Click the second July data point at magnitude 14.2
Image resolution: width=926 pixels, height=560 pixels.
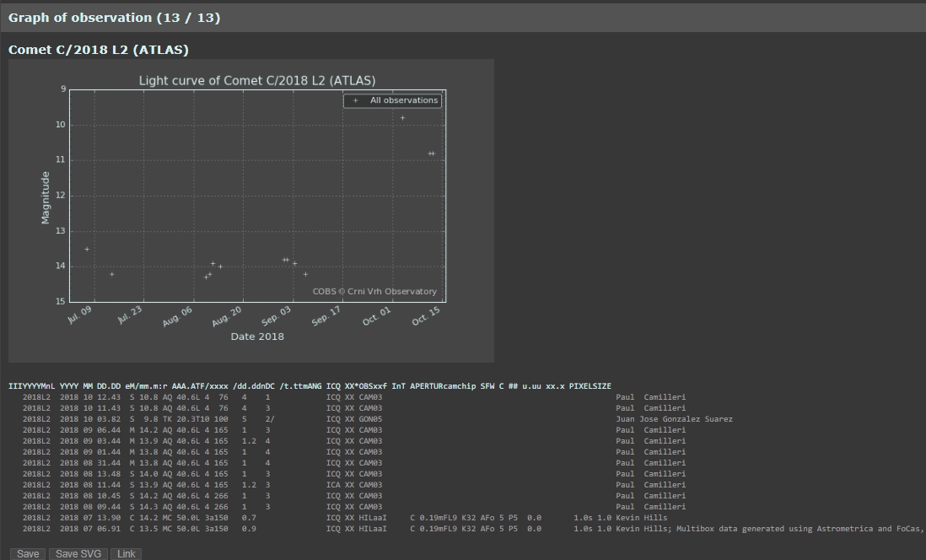pos(111,274)
